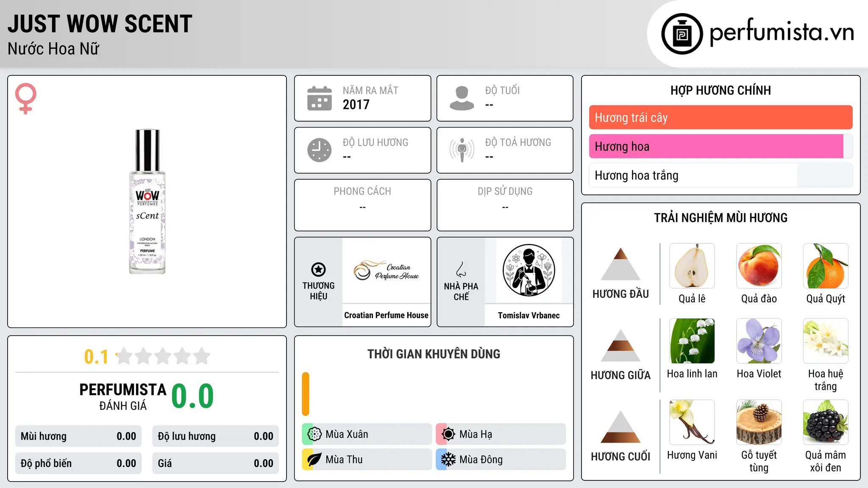Viewport: 868px width, 488px height.
Task: Click the Hương trái cây accord bar
Action: [721, 117]
